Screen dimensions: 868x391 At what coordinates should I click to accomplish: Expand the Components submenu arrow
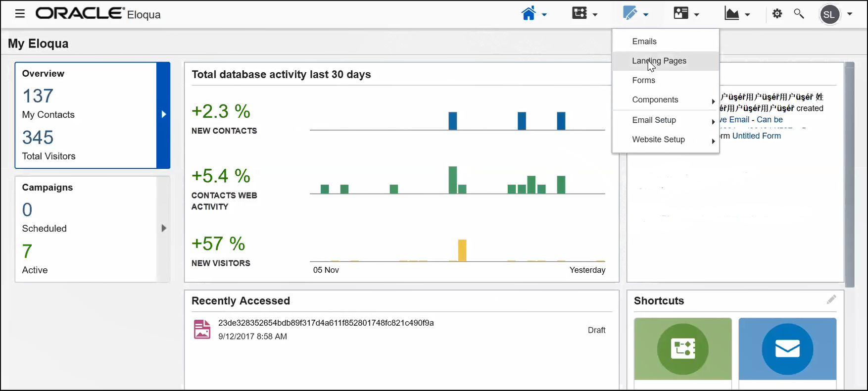click(x=713, y=101)
